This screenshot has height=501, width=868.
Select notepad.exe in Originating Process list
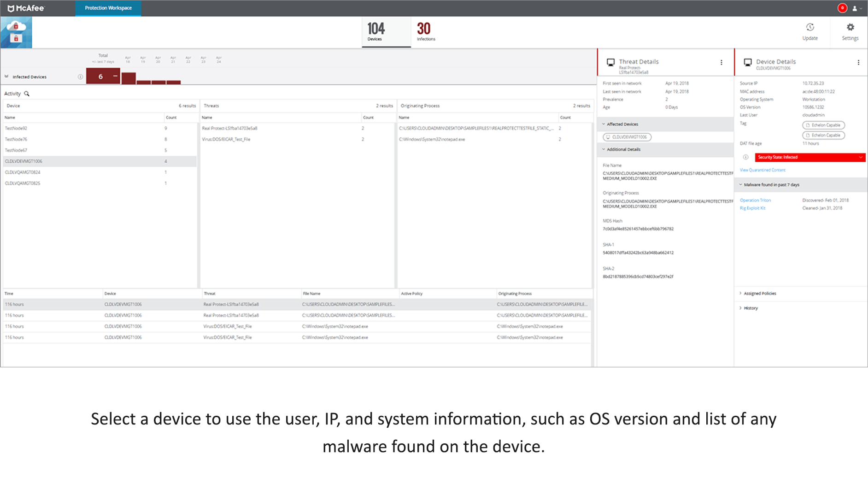click(x=494, y=139)
